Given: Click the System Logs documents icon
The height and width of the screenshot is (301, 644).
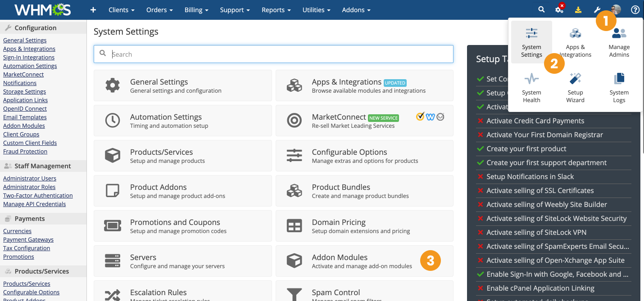Looking at the screenshot, I should pos(619,79).
